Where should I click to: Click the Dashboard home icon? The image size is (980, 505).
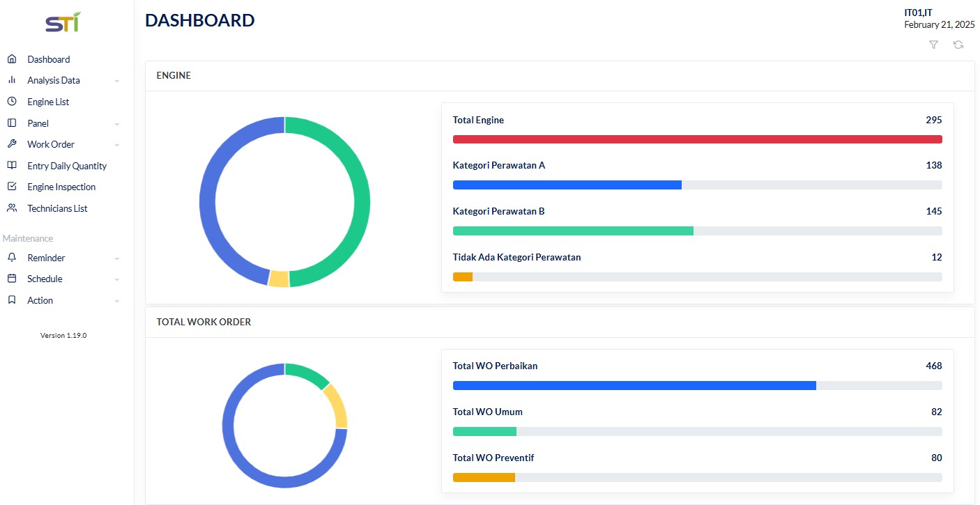point(12,59)
